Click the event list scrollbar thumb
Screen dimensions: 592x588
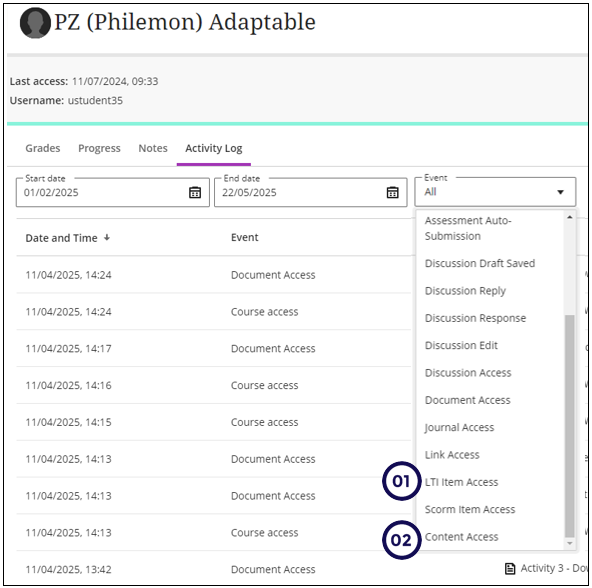point(570,426)
